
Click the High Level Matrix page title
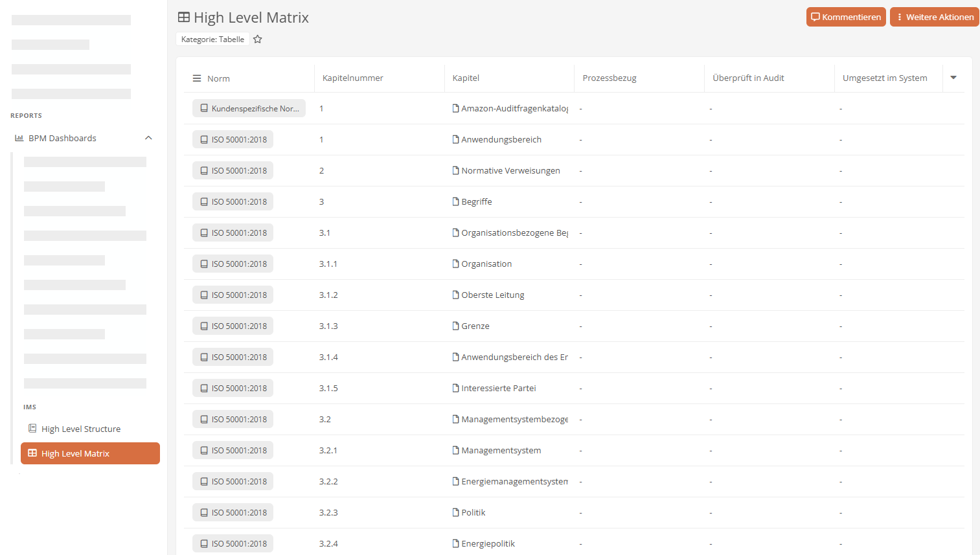point(251,17)
